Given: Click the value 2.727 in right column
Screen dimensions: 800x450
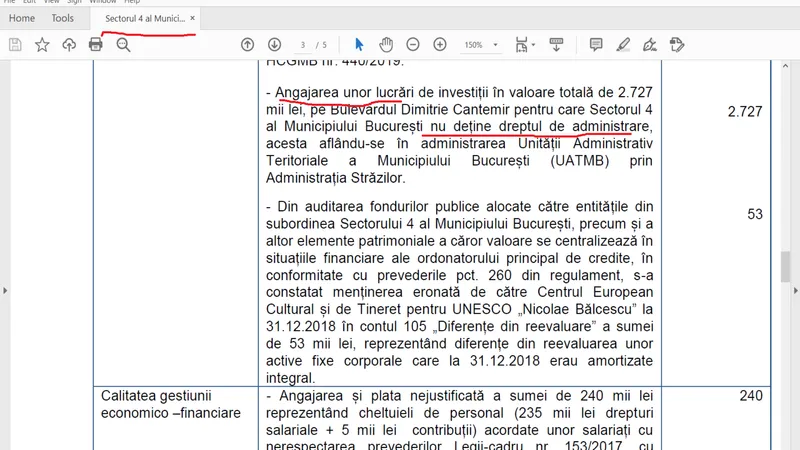Looking at the screenshot, I should point(745,112).
